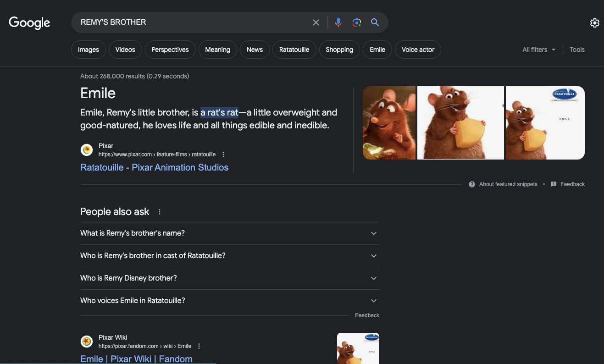Open the All filters dropdown

[539, 50]
